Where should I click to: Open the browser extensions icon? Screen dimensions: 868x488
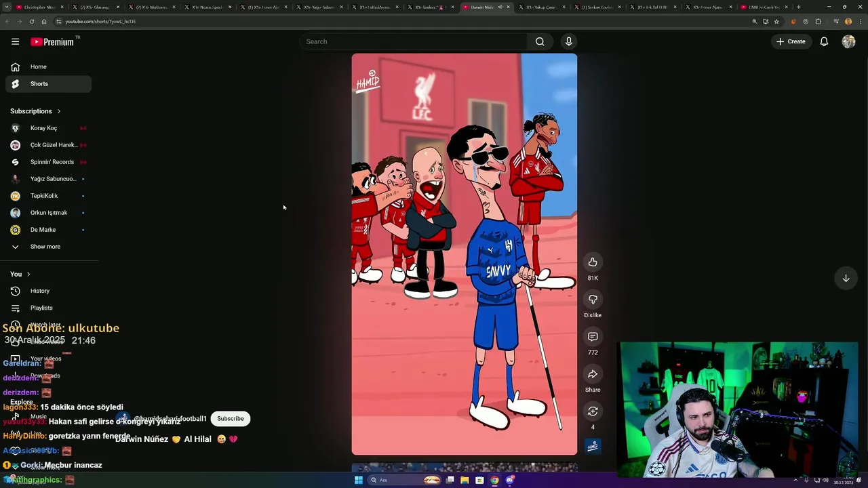coord(818,21)
